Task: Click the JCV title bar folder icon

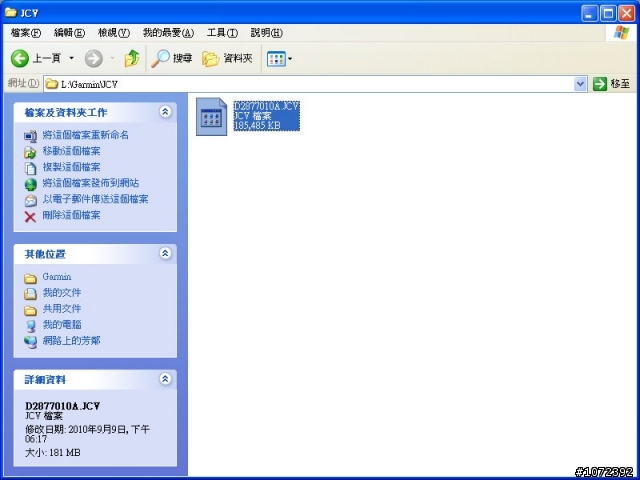Action: coord(10,13)
